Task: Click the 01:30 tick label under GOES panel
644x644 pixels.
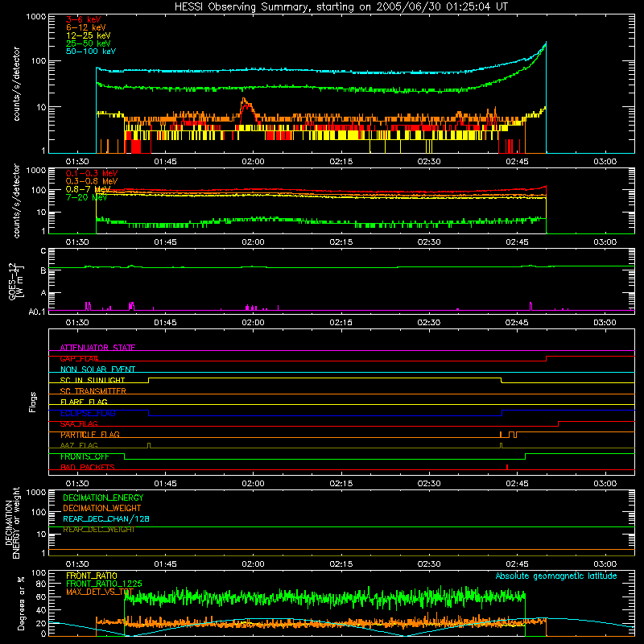Action: click(77, 323)
